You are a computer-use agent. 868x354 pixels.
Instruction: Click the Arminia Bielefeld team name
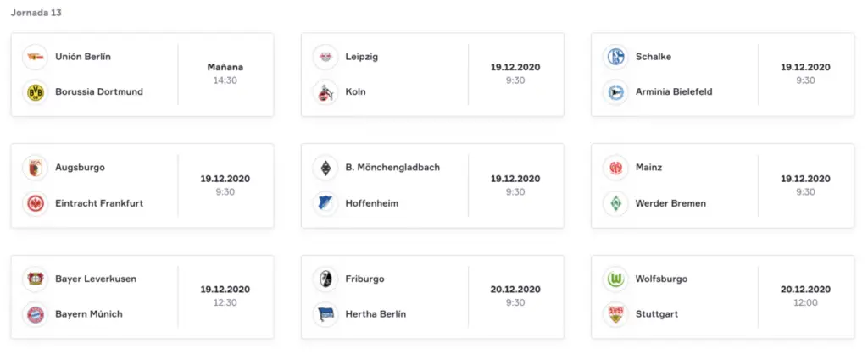pyautogui.click(x=674, y=91)
